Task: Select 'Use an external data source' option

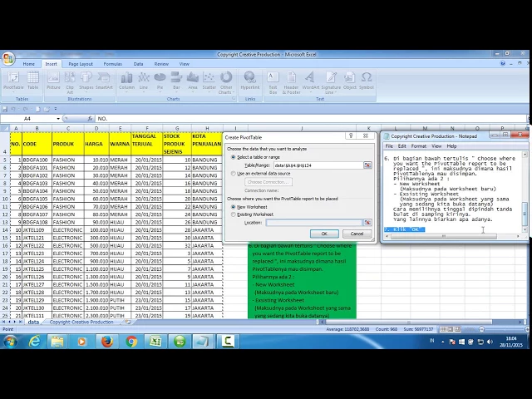Action: [233, 174]
